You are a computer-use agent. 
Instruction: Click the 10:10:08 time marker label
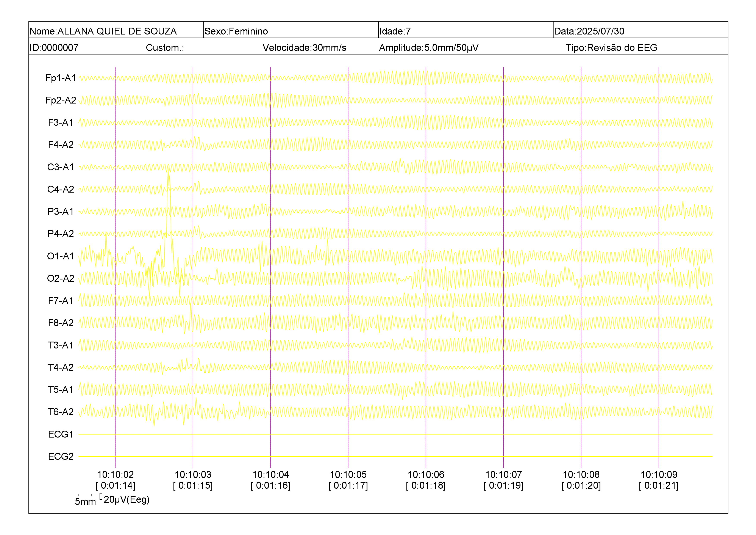(x=581, y=474)
